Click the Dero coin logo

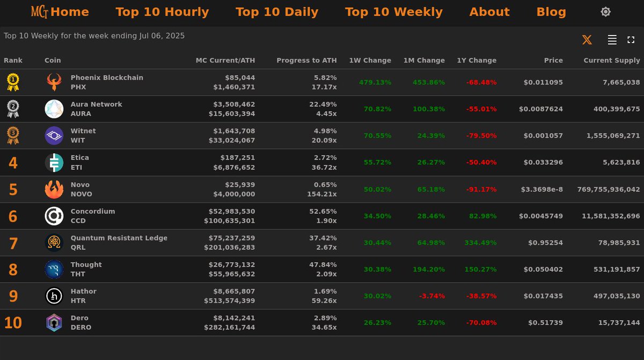tap(54, 322)
